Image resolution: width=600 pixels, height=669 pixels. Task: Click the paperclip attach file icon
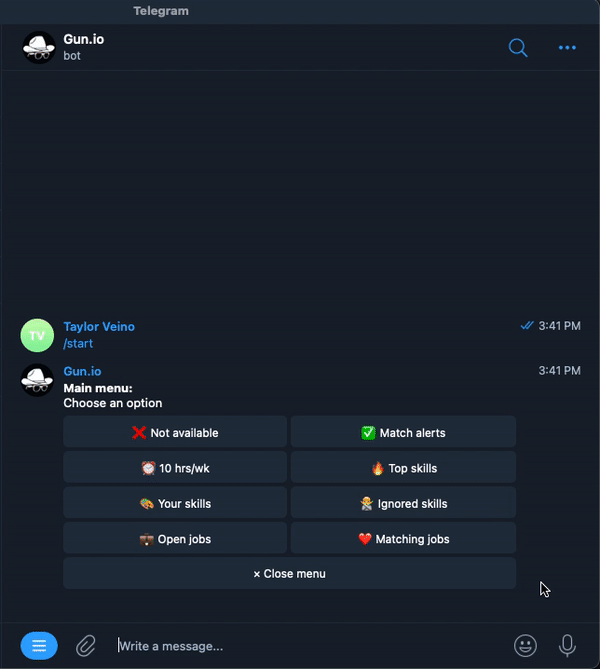pyautogui.click(x=86, y=646)
